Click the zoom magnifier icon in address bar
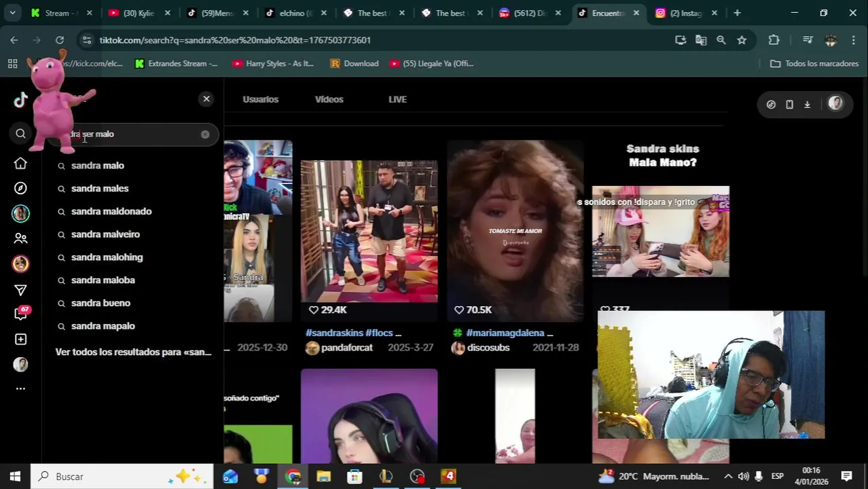Image resolution: width=868 pixels, height=489 pixels. pos(721,40)
